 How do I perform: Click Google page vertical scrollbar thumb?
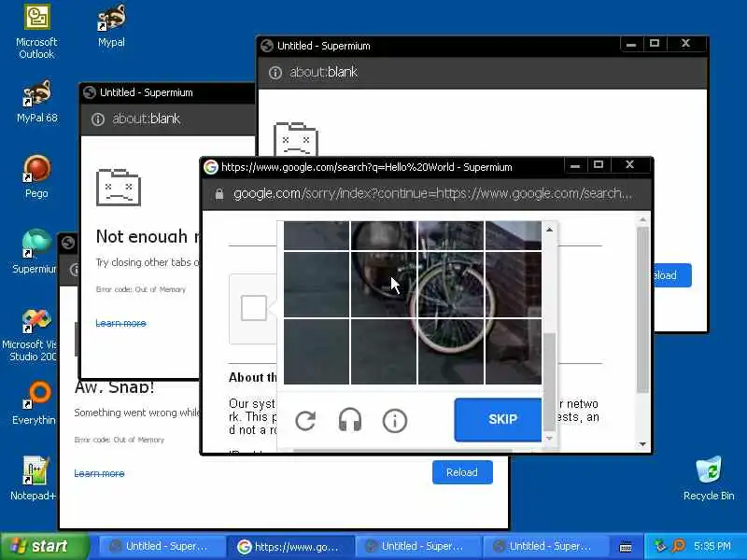click(x=642, y=310)
